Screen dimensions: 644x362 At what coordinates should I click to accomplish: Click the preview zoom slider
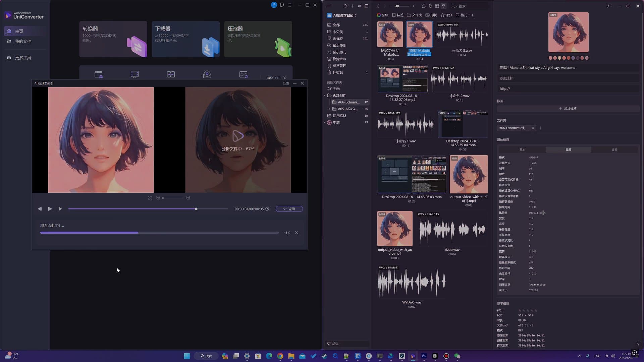pos(173,198)
